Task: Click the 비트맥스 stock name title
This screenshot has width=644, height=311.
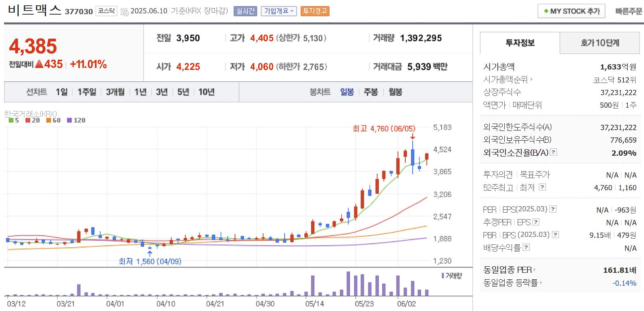Action: 35,10
